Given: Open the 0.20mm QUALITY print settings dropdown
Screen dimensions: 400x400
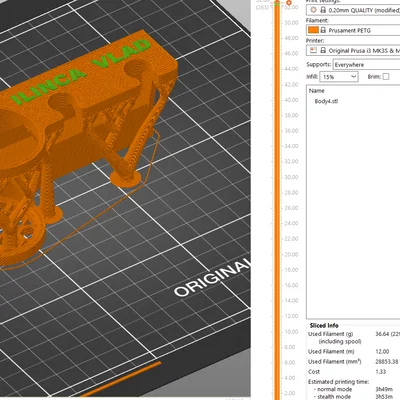Looking at the screenshot, I should pos(353,10).
